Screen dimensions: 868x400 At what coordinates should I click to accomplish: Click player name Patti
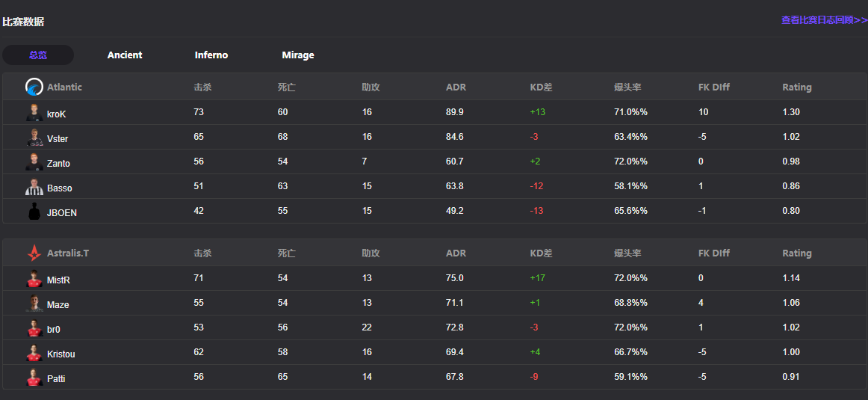[56, 379]
